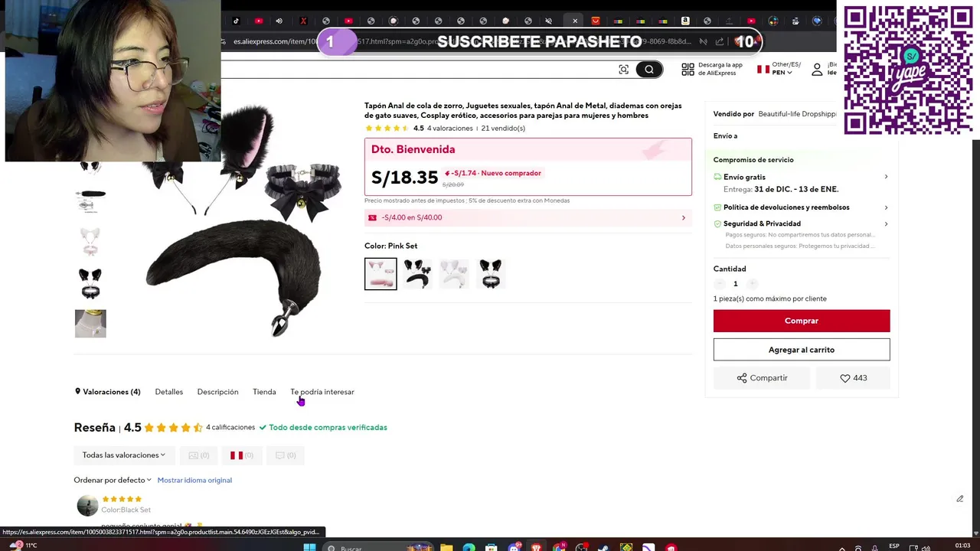Expand Todas las valoraciones dropdown
Viewport: 980px width, 551px height.
click(124, 455)
